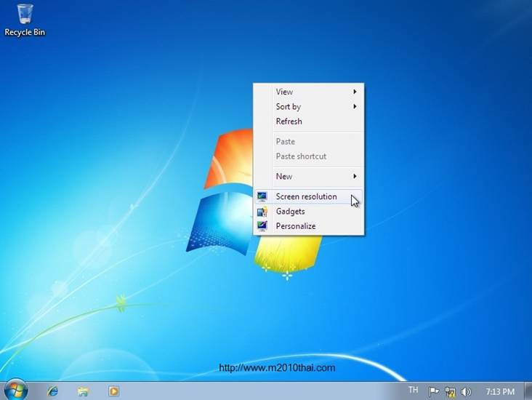Expand the Sort by submenu arrow
The height and width of the screenshot is (400, 532).
tap(355, 107)
